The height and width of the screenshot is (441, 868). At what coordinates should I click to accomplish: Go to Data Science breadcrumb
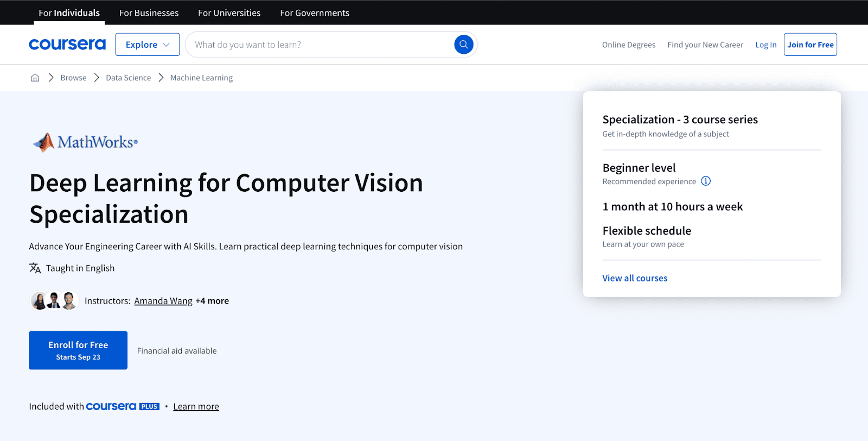pos(129,78)
